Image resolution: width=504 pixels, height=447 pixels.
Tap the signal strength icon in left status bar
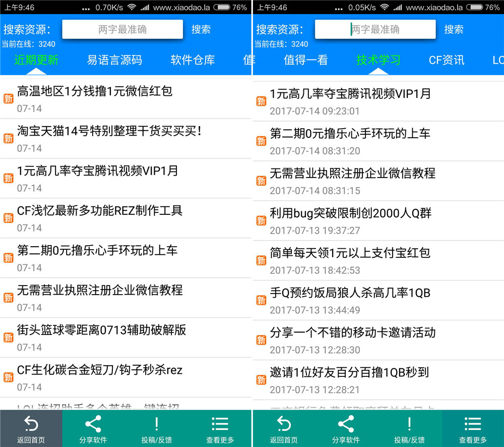point(145,7)
